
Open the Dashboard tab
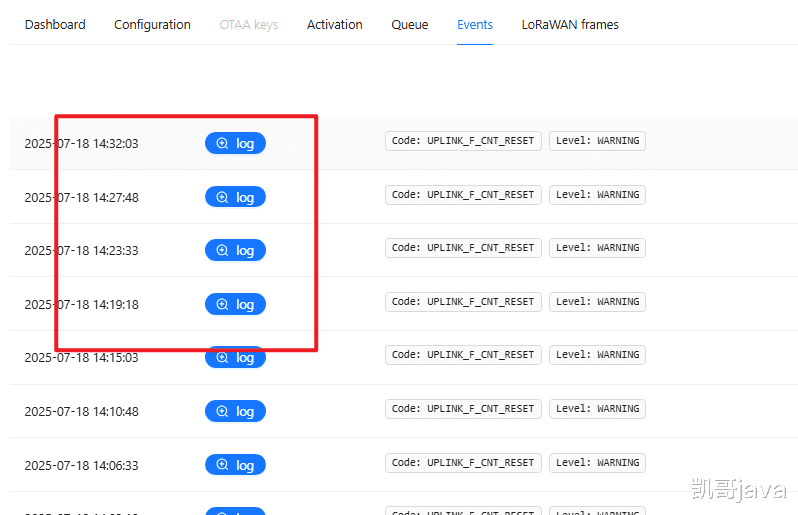pyautogui.click(x=55, y=24)
